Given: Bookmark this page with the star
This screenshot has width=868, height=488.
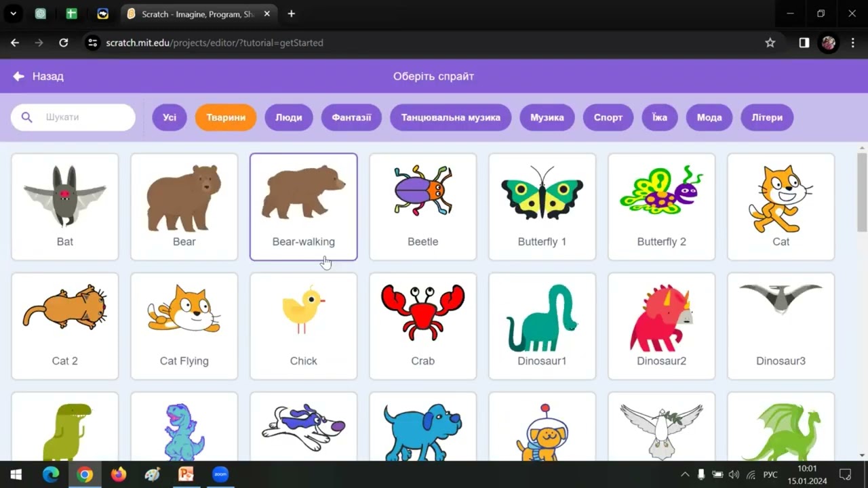Looking at the screenshot, I should [770, 43].
